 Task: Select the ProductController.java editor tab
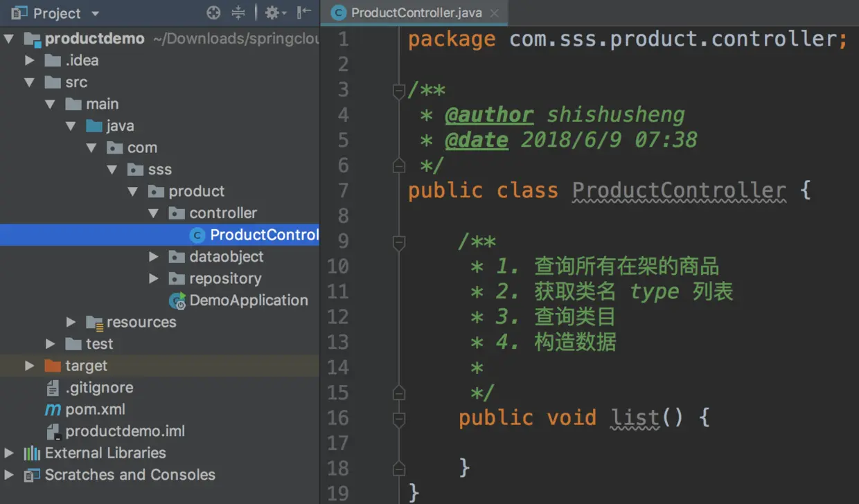(416, 12)
